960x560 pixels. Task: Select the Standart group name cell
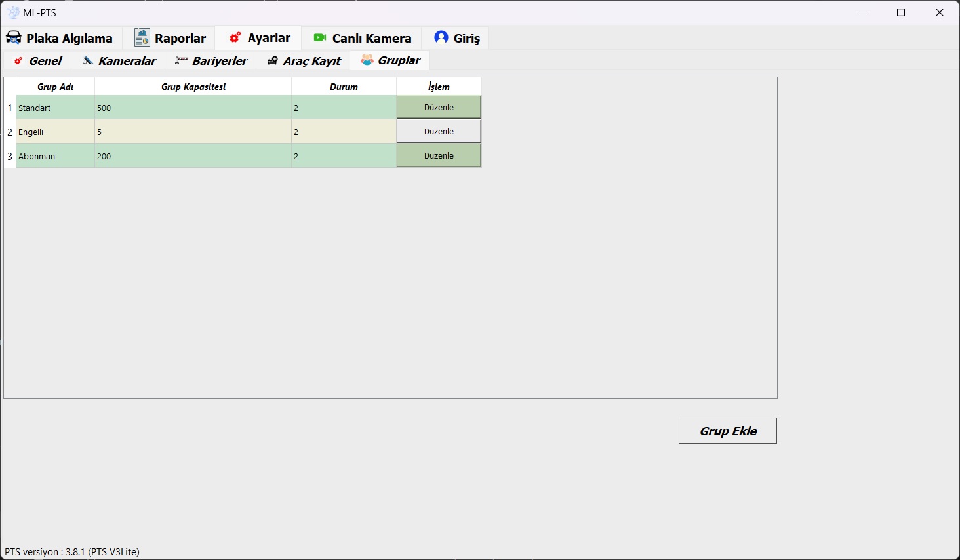point(56,108)
